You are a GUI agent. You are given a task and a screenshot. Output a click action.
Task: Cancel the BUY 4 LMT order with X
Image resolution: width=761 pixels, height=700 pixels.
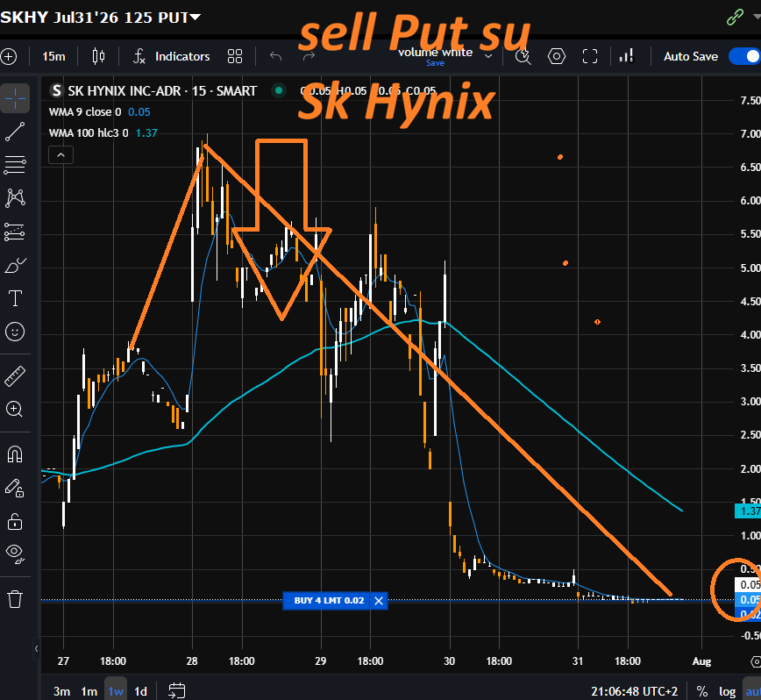tap(379, 601)
